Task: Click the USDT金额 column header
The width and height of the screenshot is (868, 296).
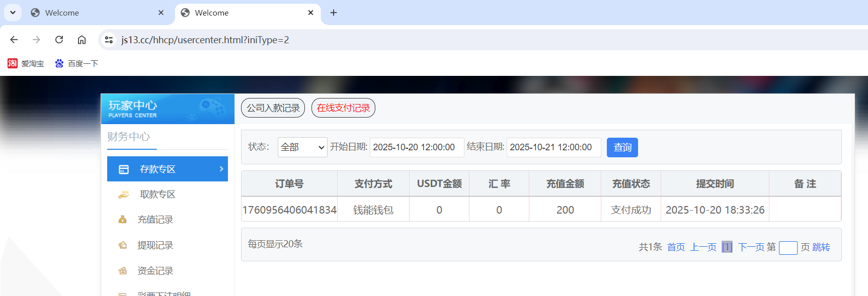Action: click(439, 184)
